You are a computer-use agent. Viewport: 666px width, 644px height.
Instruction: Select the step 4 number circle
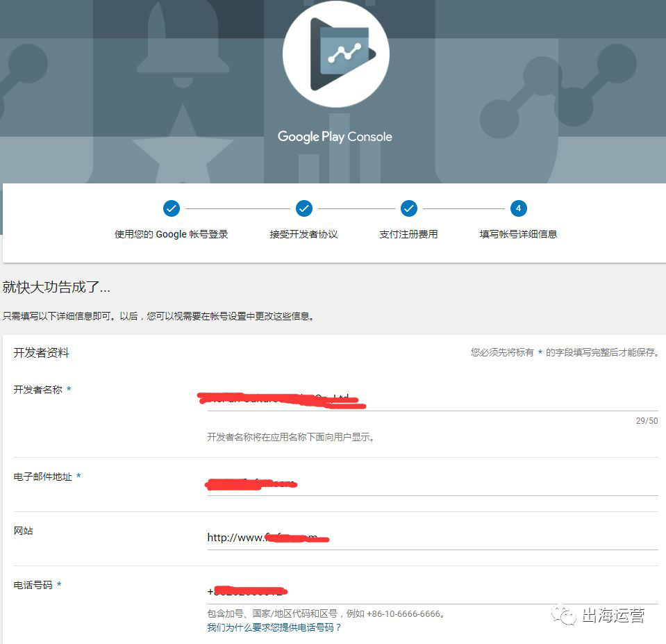(518, 208)
